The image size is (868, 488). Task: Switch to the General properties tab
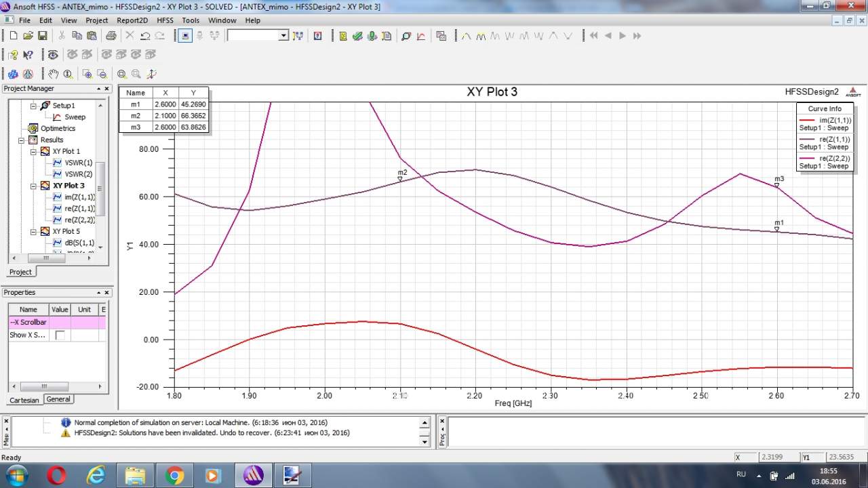(58, 399)
